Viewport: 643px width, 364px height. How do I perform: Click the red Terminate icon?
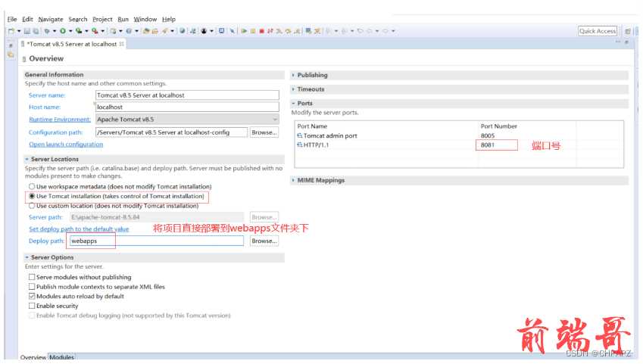(261, 31)
